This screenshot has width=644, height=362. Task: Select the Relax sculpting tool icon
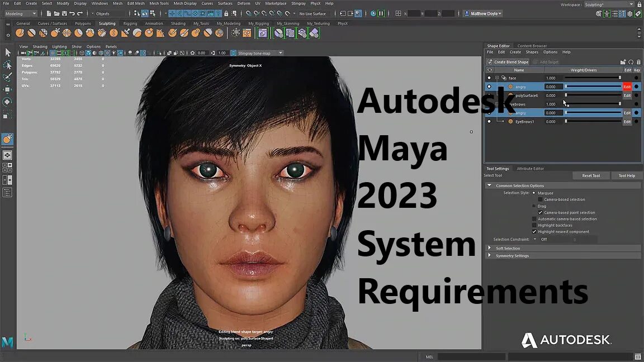(43, 33)
